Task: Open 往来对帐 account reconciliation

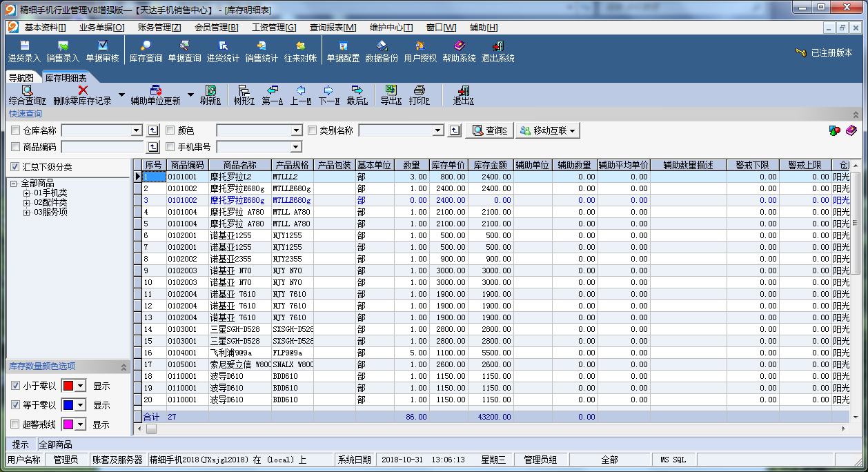Action: [x=301, y=52]
